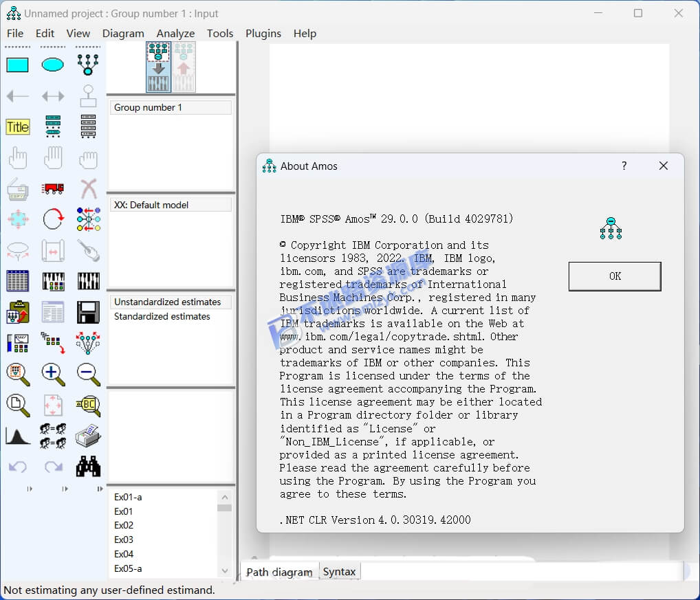Select file Ex01 in file list
The height and width of the screenshot is (600, 700).
click(123, 511)
